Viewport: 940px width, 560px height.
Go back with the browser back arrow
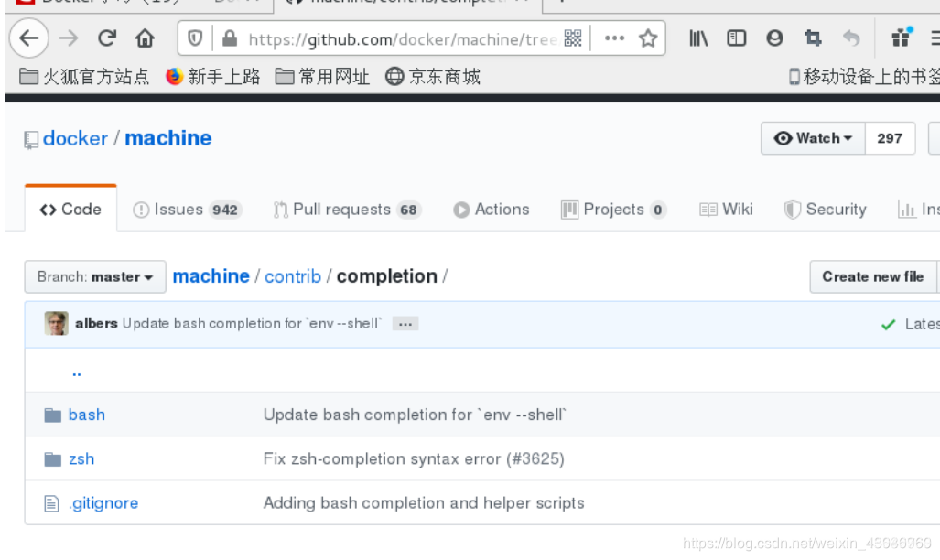(x=28, y=38)
